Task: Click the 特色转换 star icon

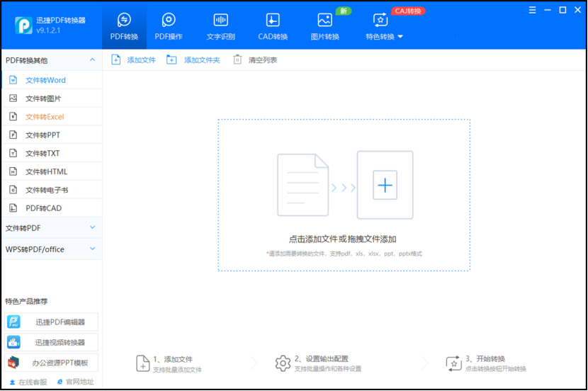Action: [380, 20]
